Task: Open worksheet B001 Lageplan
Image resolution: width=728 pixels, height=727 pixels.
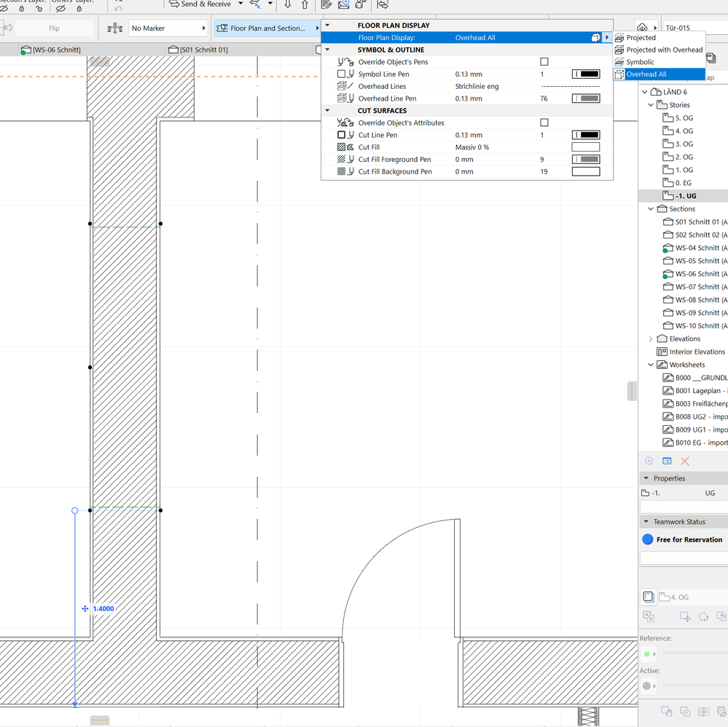Action: tap(695, 391)
